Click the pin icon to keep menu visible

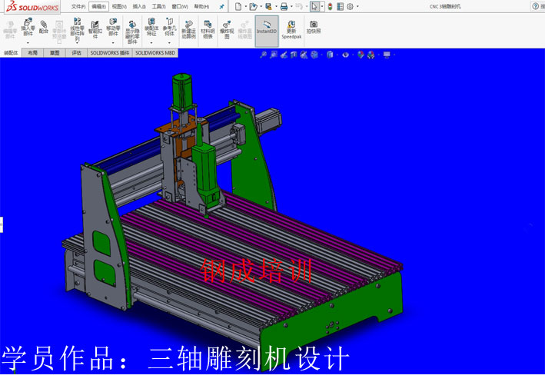pyautogui.click(x=221, y=6)
